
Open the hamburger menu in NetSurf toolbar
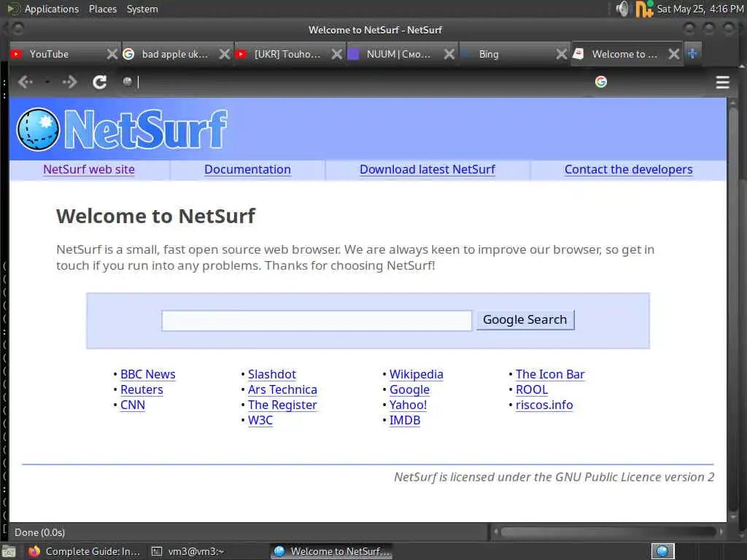[722, 82]
